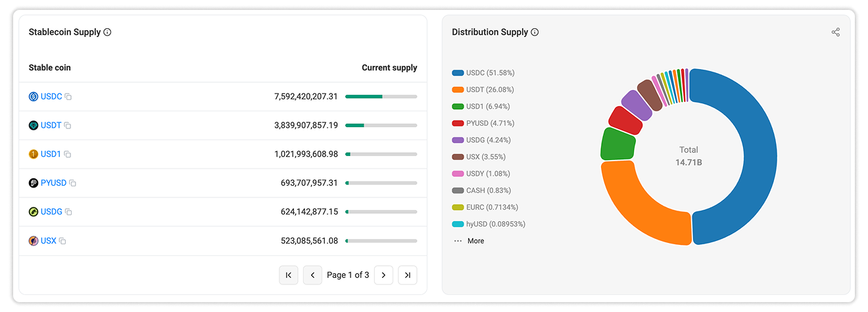Click the supply value 3,839,907,857.19
868x312 pixels.
(306, 125)
